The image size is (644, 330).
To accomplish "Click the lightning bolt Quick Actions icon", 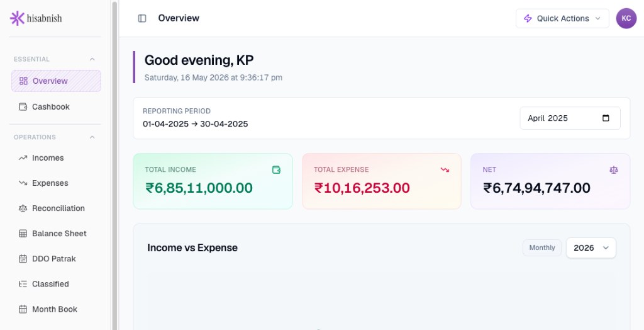I will pos(528,18).
